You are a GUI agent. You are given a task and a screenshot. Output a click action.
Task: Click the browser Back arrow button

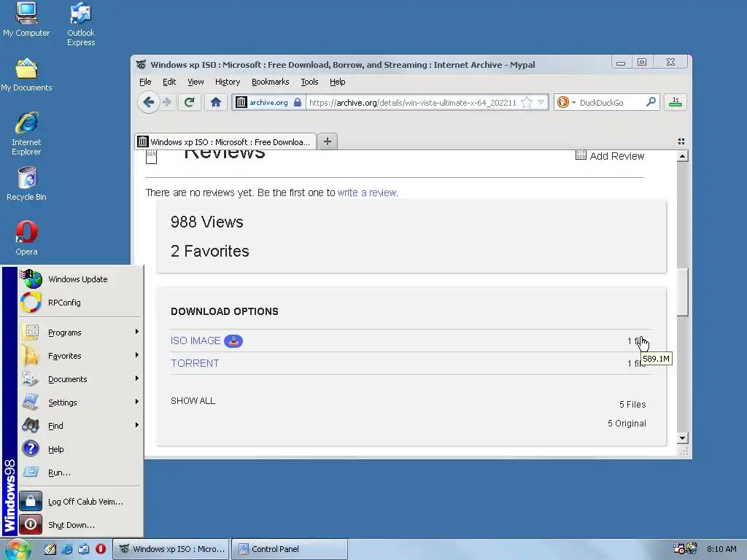pyautogui.click(x=148, y=102)
